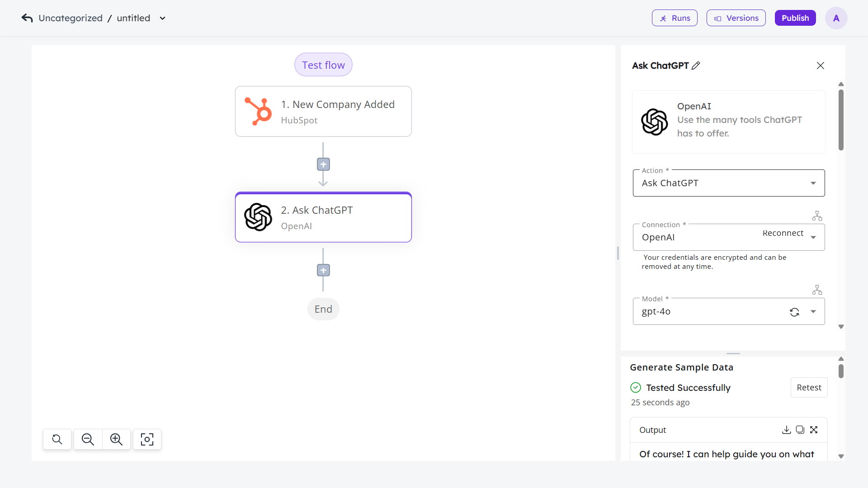Publish the flow
Viewport: 868px width, 488px height.
pyautogui.click(x=795, y=18)
